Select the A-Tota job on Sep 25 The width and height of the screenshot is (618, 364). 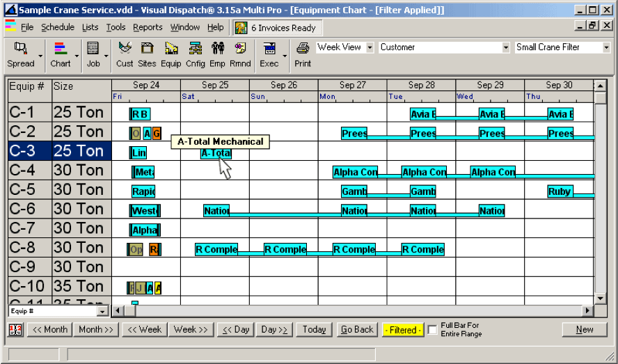(x=216, y=153)
